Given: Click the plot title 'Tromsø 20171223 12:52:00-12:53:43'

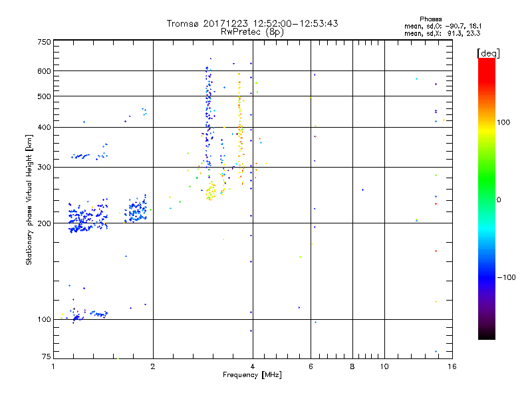Looking at the screenshot, I should [x=252, y=23].
